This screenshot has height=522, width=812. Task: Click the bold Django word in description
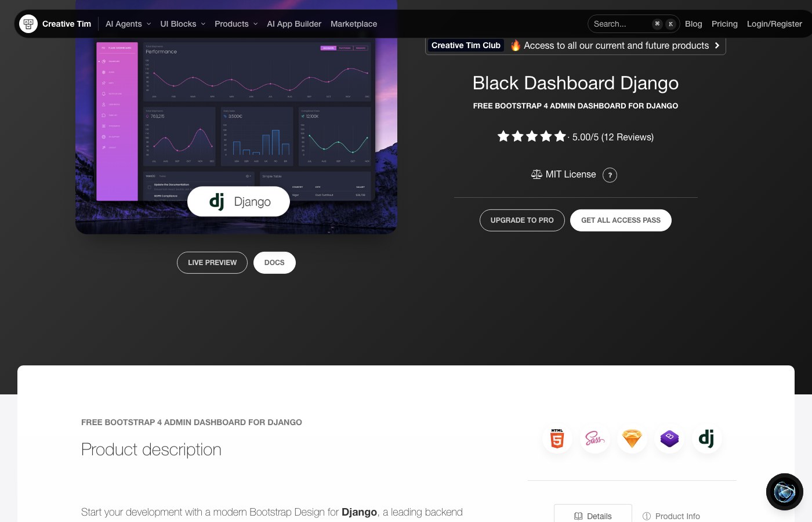coord(359,512)
